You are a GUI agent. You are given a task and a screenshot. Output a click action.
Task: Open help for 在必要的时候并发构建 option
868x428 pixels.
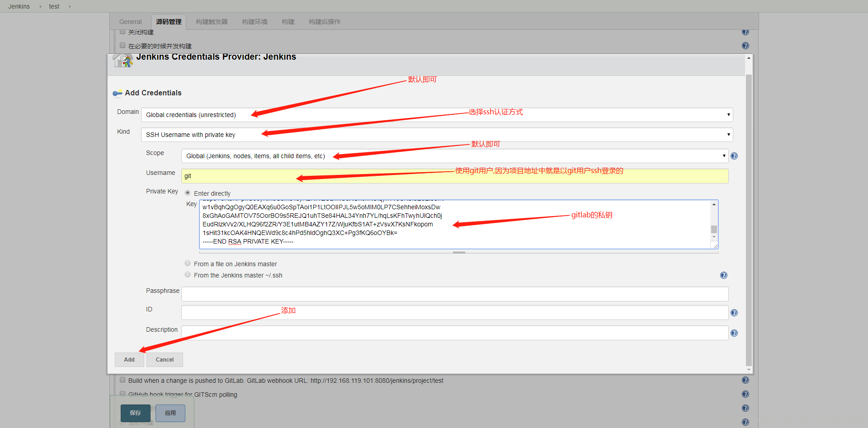(745, 46)
